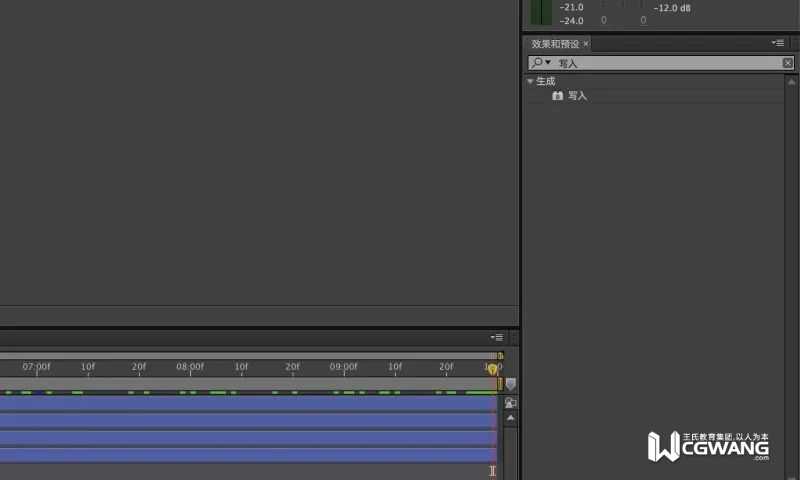Click the 07:00f mark on the time ruler

tap(36, 366)
